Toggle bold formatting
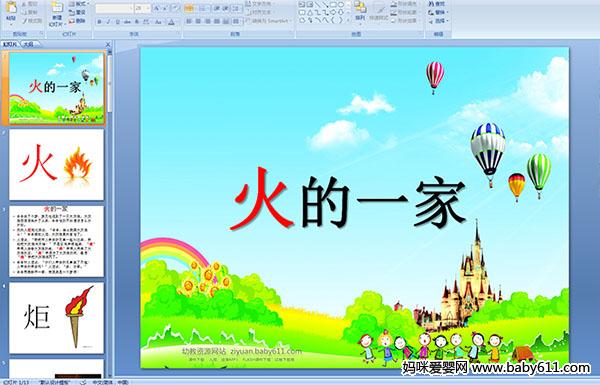This screenshot has width=600, height=385. (x=99, y=22)
